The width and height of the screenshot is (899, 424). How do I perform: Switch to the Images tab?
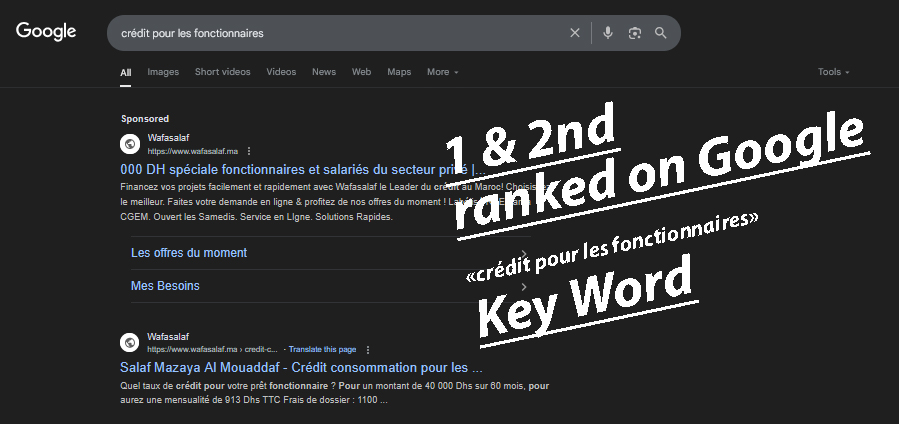click(163, 72)
